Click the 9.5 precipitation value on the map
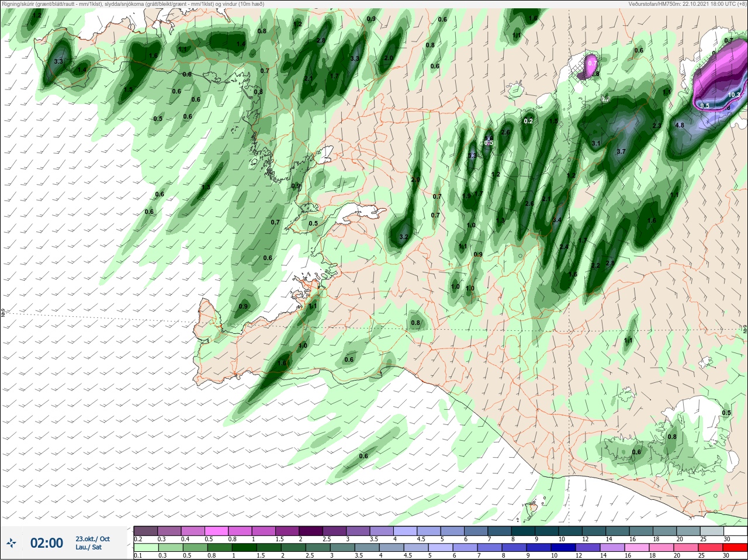The image size is (748, 560). [x=705, y=106]
